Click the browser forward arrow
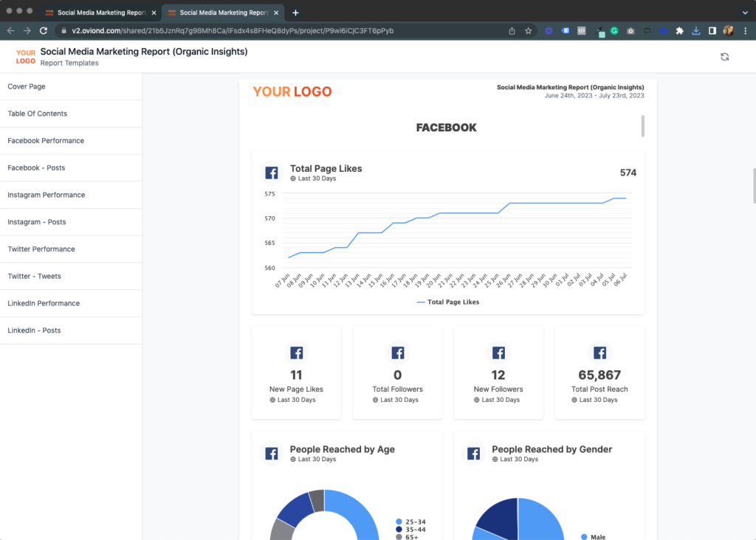The image size is (756, 540). pos(27,31)
